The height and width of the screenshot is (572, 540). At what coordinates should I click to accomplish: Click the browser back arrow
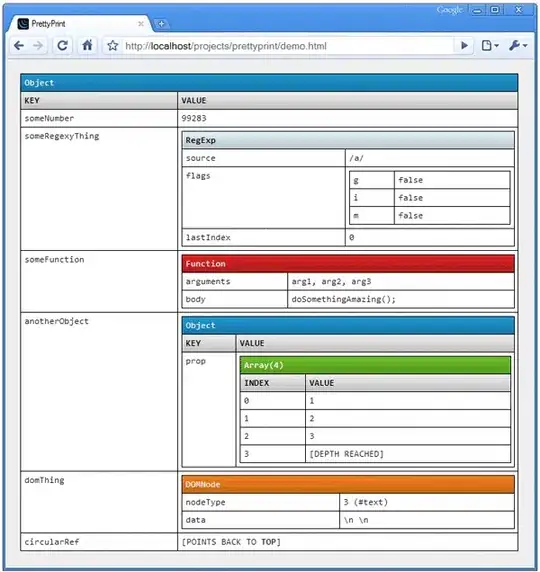pos(19,46)
